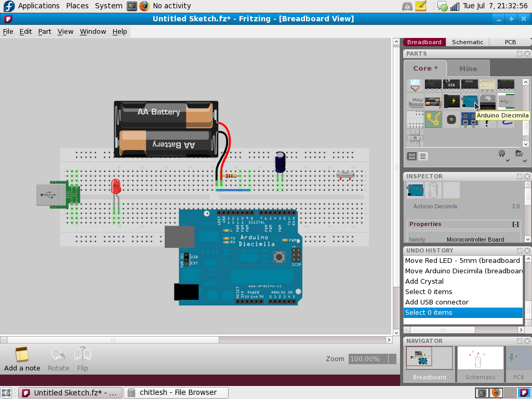Screen dimensions: 532x399
Task: Click the Undo History horizontal scroll right arrow
Action: pyautogui.click(x=521, y=330)
